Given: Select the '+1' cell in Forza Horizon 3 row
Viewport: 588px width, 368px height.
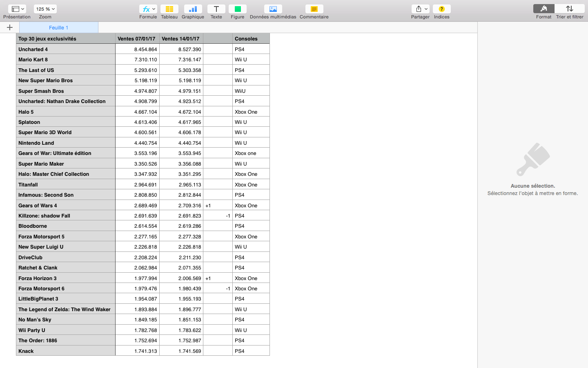Looking at the screenshot, I should point(218,278).
